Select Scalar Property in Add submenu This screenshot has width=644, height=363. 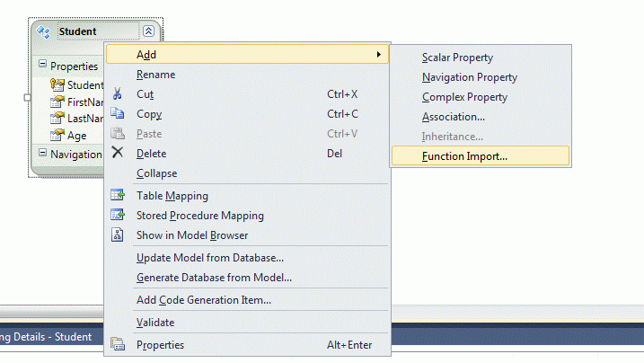click(x=457, y=58)
